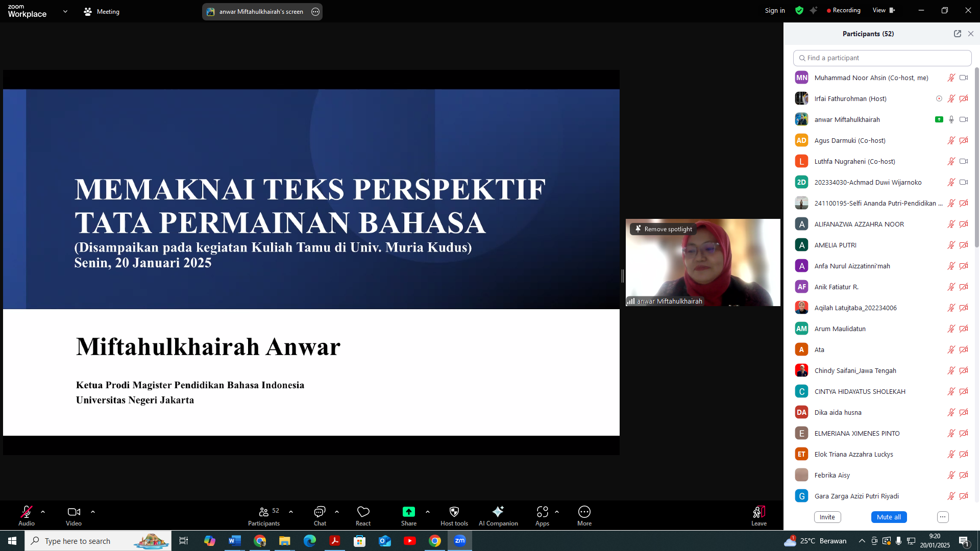Open the Apps panel
The image size is (980, 551).
point(543,516)
